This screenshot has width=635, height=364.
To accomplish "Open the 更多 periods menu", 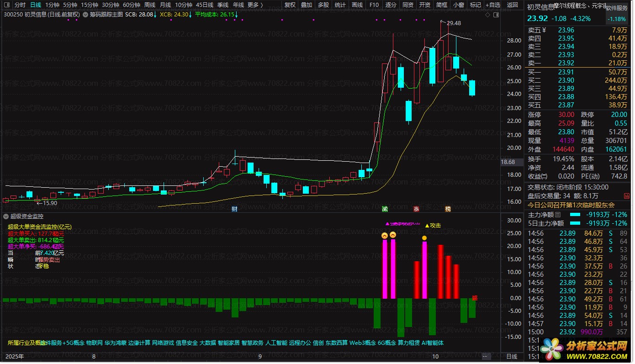I will [255, 5].
